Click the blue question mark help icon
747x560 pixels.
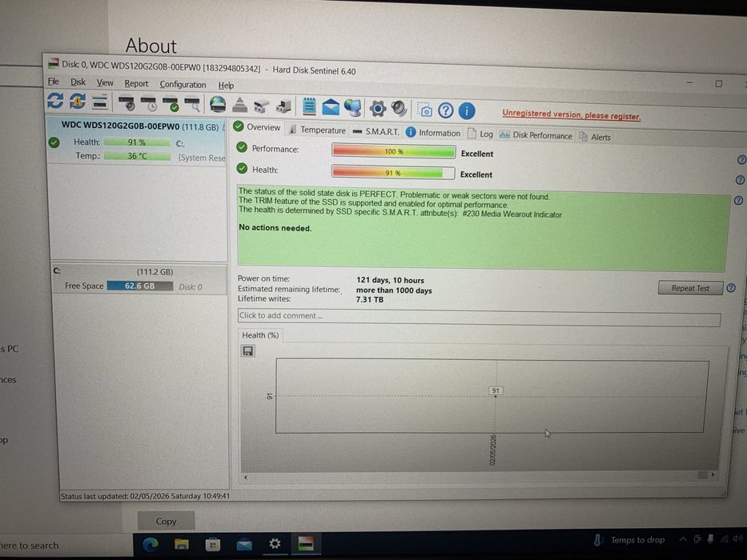[445, 110]
